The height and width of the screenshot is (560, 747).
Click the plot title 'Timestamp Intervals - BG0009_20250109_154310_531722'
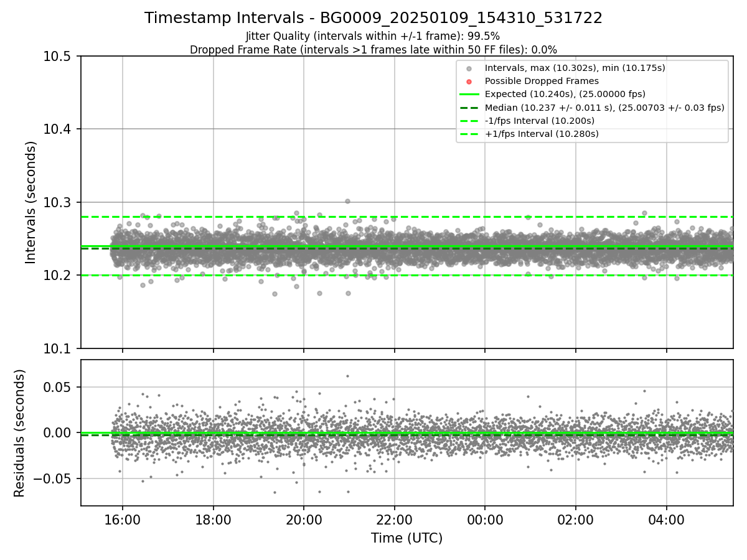374,18
